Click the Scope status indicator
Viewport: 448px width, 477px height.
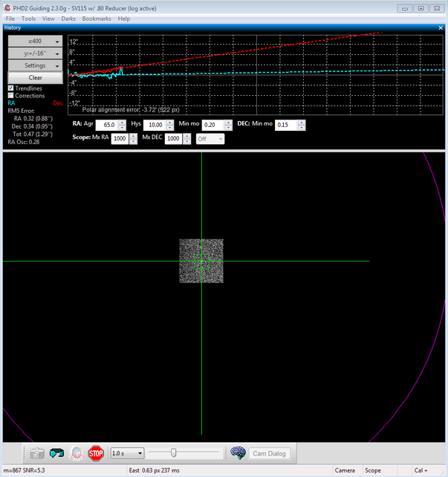click(x=372, y=470)
